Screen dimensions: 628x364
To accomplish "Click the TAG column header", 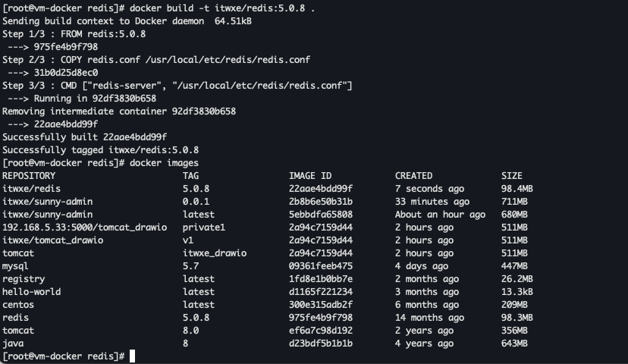I will tap(191, 176).
